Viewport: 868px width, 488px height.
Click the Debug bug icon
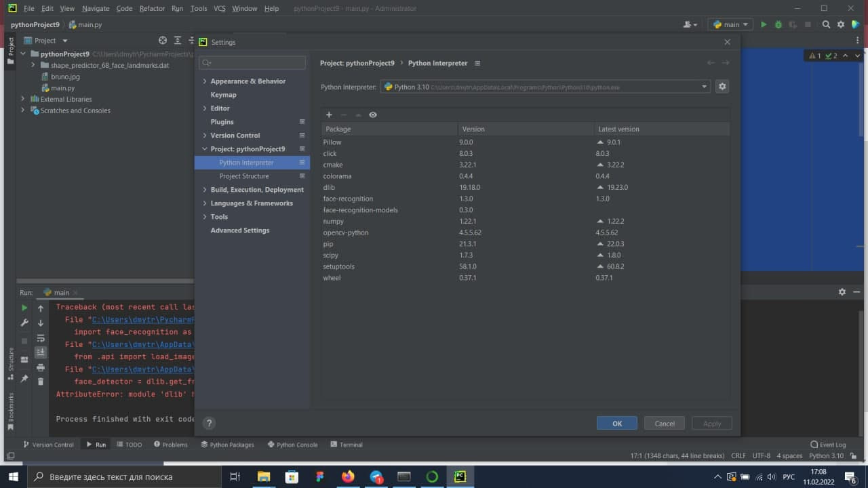tap(778, 24)
